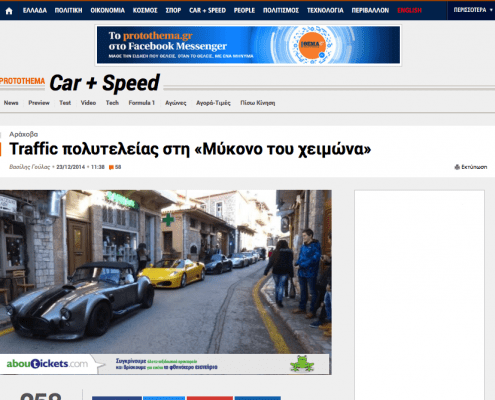The width and height of the screenshot is (495, 400).
Task: Switch to the ENGLISH edition
Action: click(409, 10)
